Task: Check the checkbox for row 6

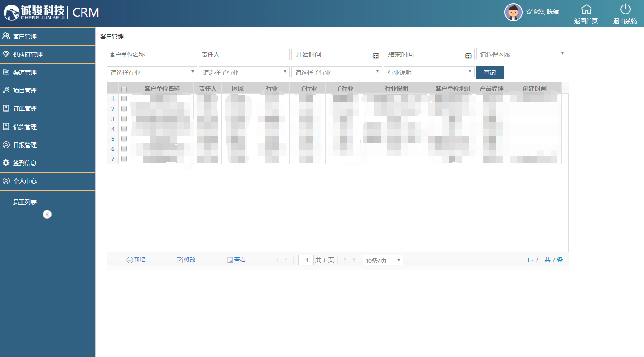Action: [124, 149]
